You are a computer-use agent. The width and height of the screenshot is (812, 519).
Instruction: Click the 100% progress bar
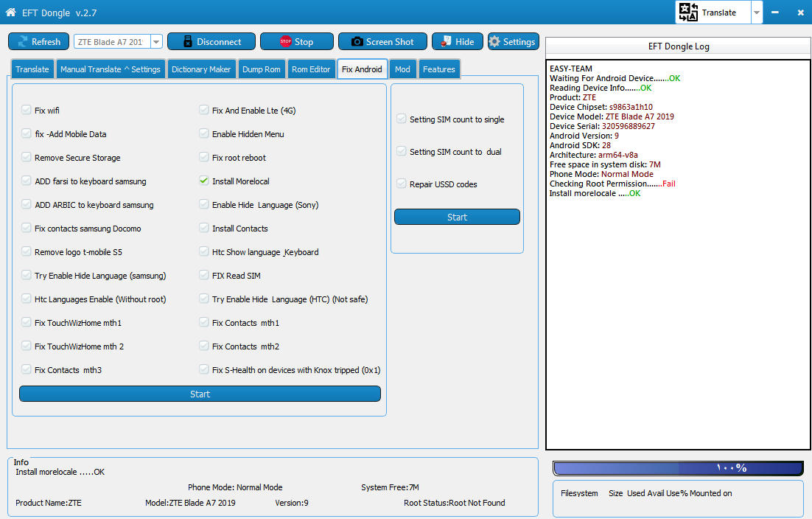click(678, 467)
